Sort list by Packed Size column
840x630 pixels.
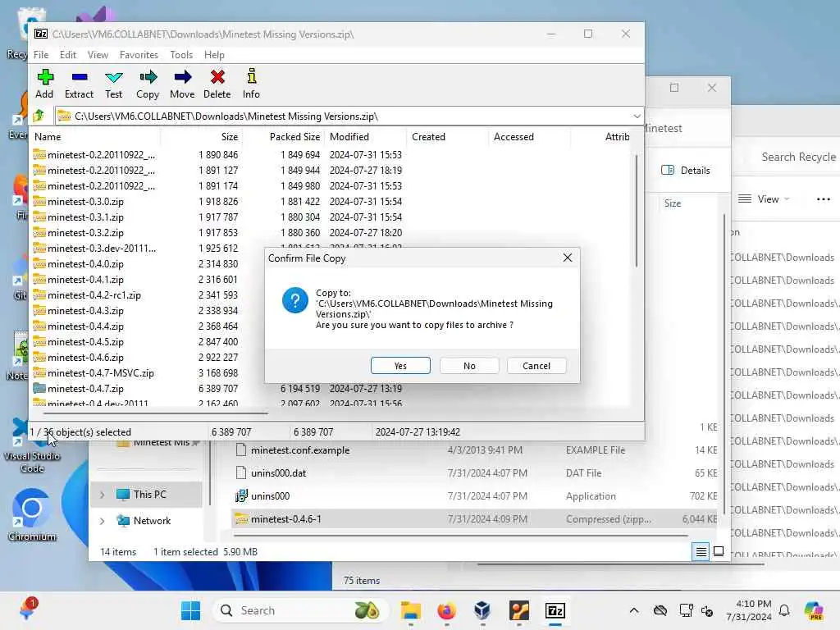click(x=283, y=137)
